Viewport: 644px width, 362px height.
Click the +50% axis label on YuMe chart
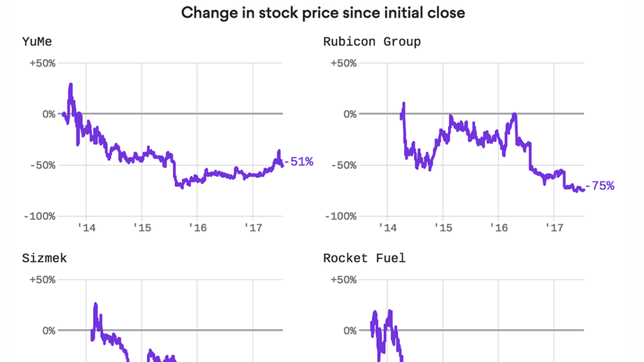pyautogui.click(x=42, y=63)
